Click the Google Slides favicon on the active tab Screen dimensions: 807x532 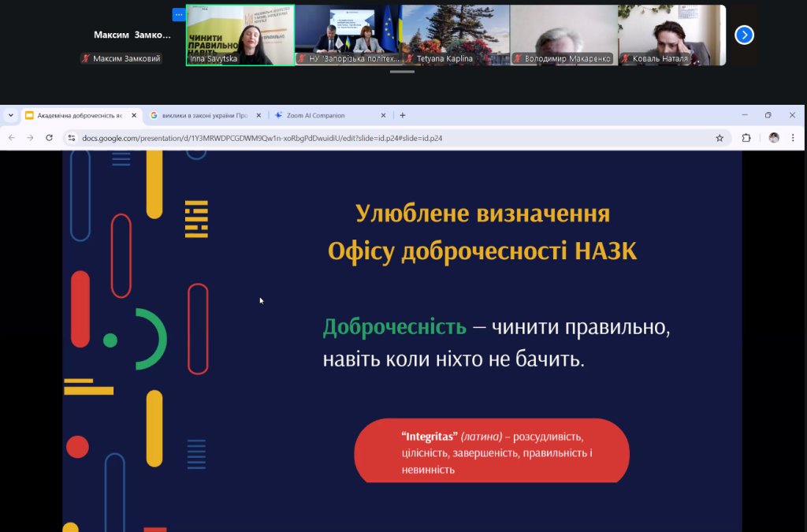click(28, 113)
